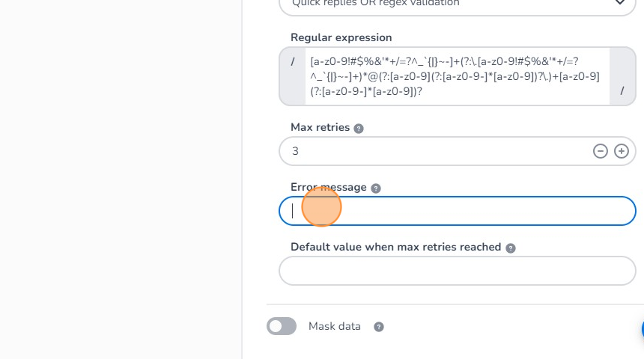Focus the Max retries number field
Image resolution: width=644 pixels, height=359 pixels.
(x=434, y=151)
